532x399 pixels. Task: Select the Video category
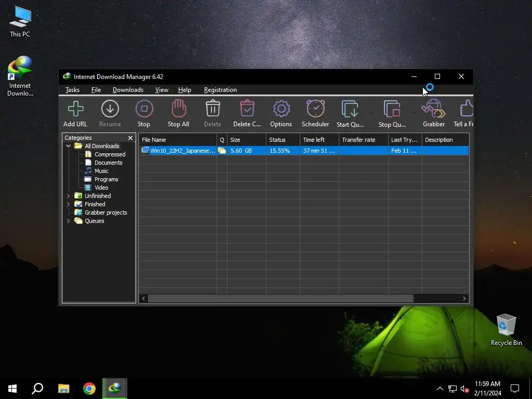click(101, 188)
